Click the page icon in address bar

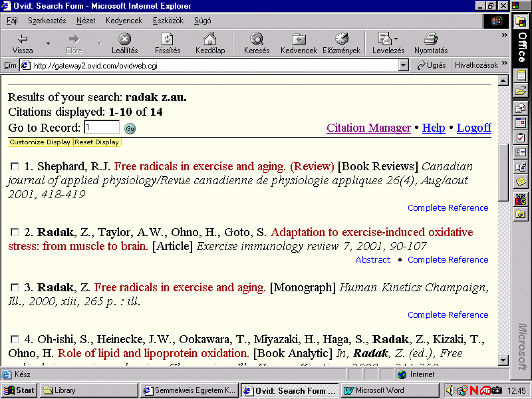(x=25, y=65)
